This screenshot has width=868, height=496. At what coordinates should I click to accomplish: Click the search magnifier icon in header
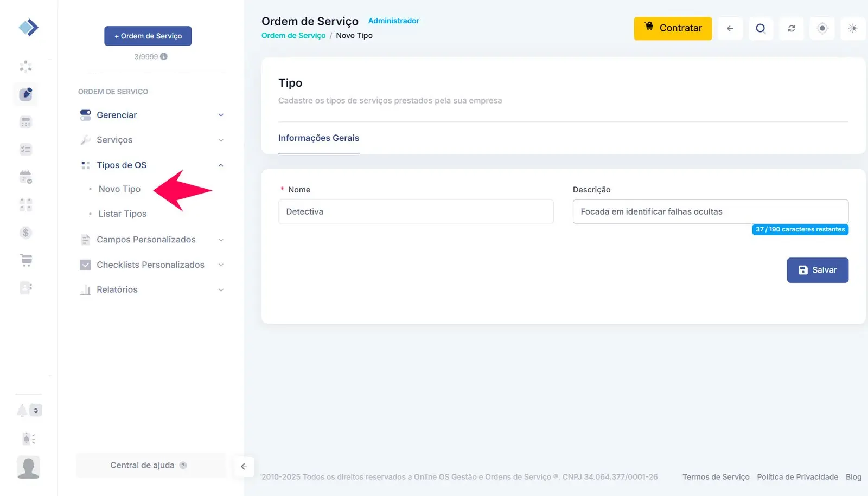click(761, 28)
